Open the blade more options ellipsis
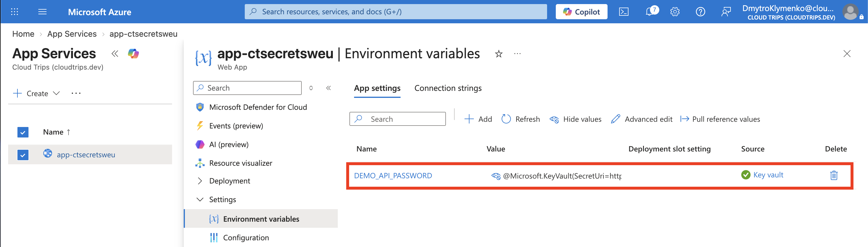868x247 pixels. (517, 54)
